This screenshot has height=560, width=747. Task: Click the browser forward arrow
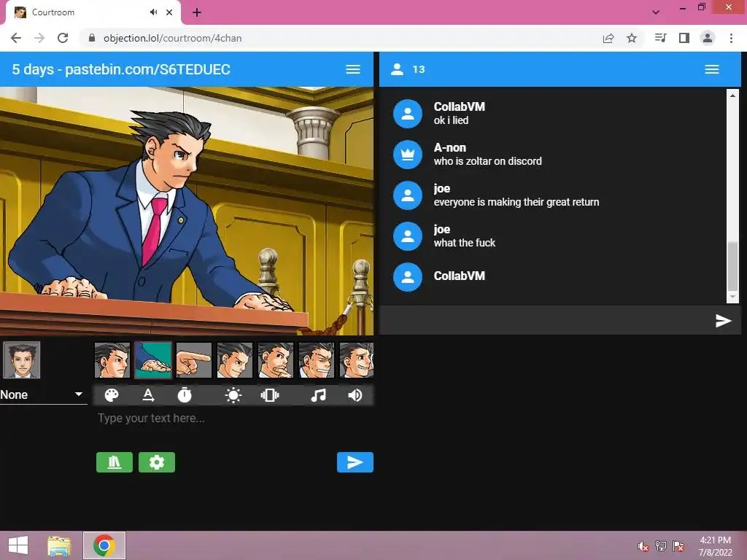click(x=39, y=38)
